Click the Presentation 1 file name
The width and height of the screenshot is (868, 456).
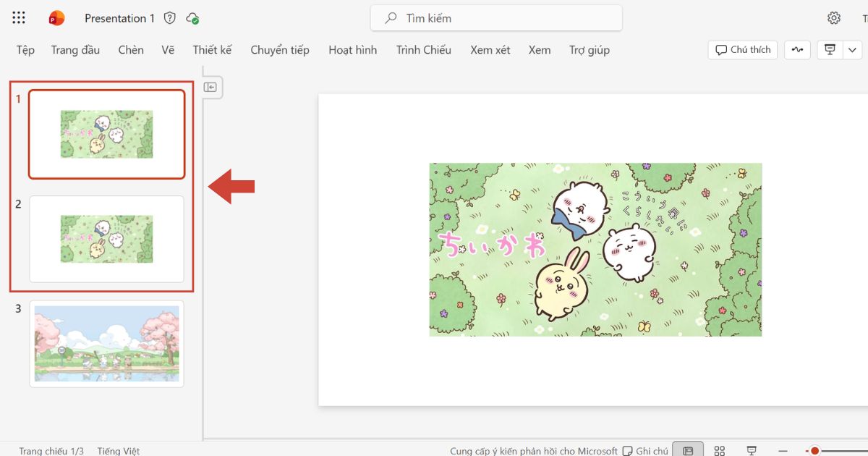(119, 18)
